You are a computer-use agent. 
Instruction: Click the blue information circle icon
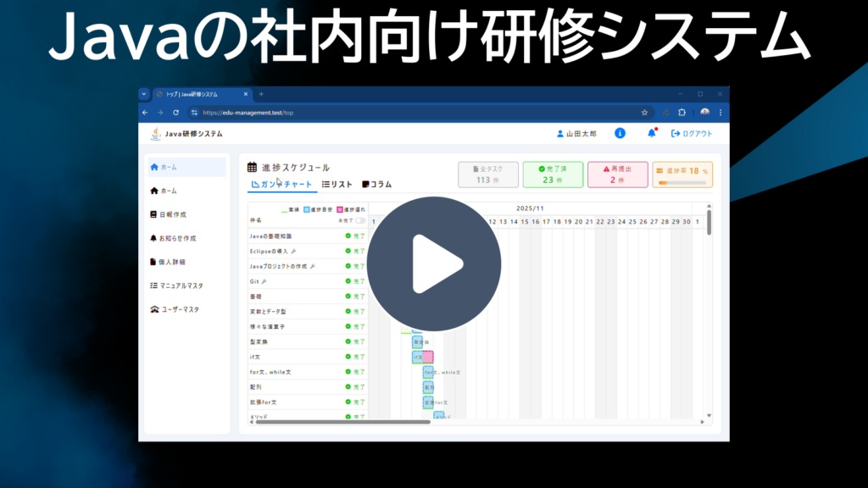pos(620,134)
